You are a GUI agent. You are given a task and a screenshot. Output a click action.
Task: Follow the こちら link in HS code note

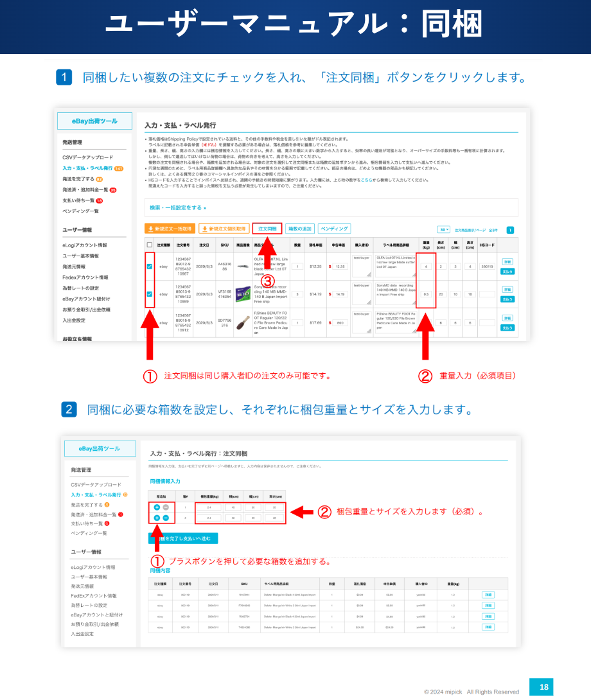366,180
